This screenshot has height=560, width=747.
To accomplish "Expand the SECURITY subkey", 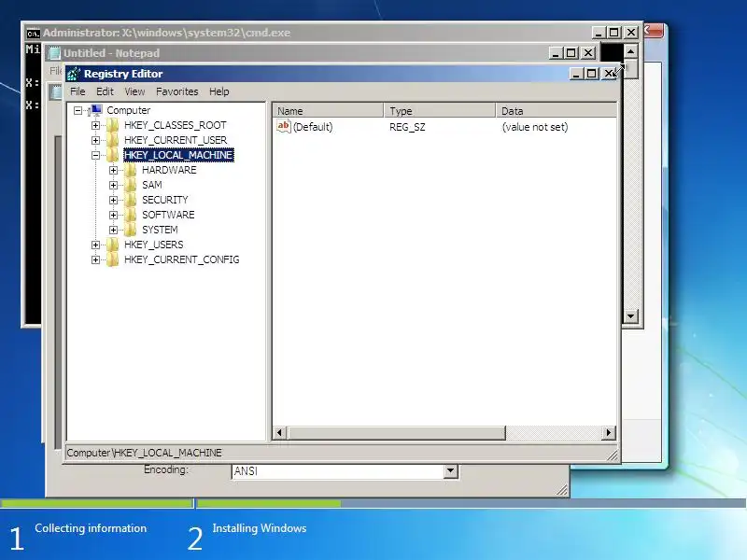I will 113,200.
